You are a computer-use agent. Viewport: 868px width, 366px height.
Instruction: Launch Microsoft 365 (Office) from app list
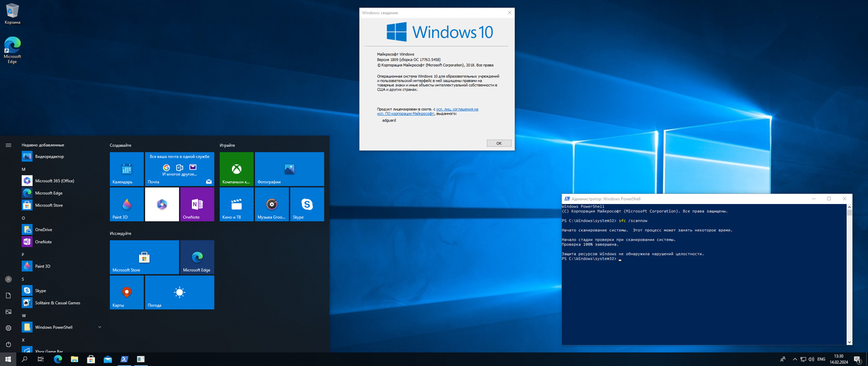[x=61, y=181]
